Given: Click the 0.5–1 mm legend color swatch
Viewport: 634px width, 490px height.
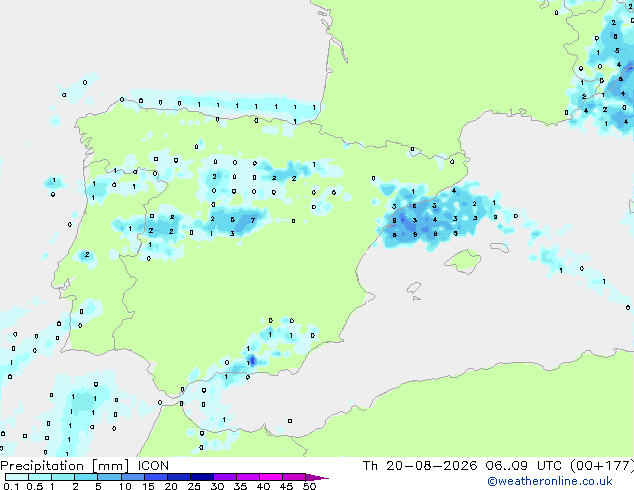Looking at the screenshot, I should pos(40,477).
